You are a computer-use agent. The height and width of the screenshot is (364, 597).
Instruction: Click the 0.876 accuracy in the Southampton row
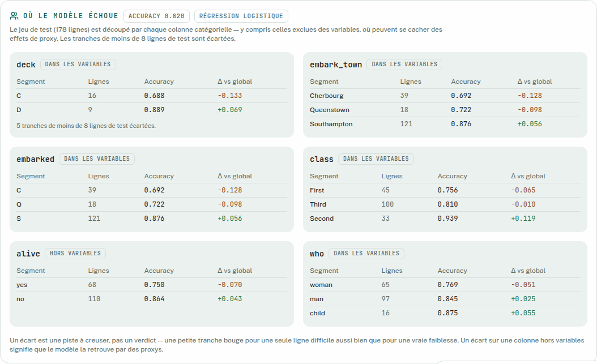(x=461, y=124)
